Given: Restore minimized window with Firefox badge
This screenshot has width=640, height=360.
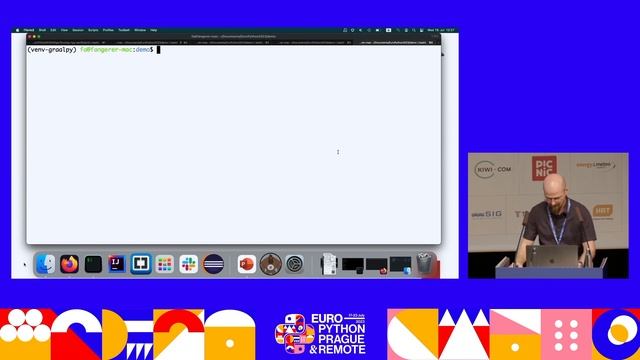Looking at the screenshot, I should (377, 265).
